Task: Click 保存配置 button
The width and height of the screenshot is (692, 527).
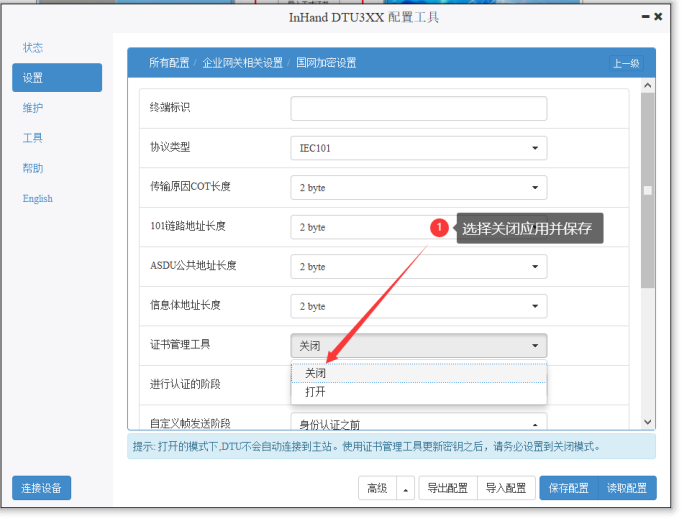Action: [569, 488]
